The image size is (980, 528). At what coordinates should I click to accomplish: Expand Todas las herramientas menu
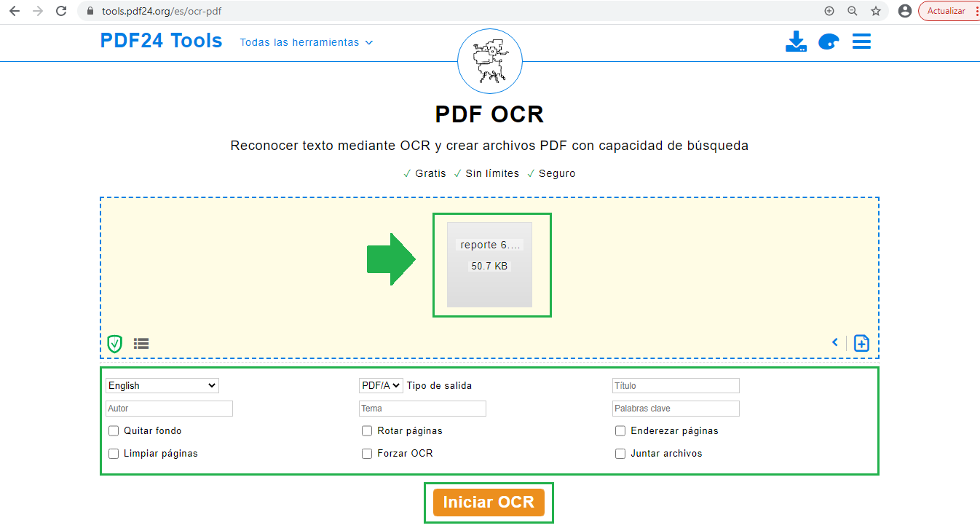[306, 42]
